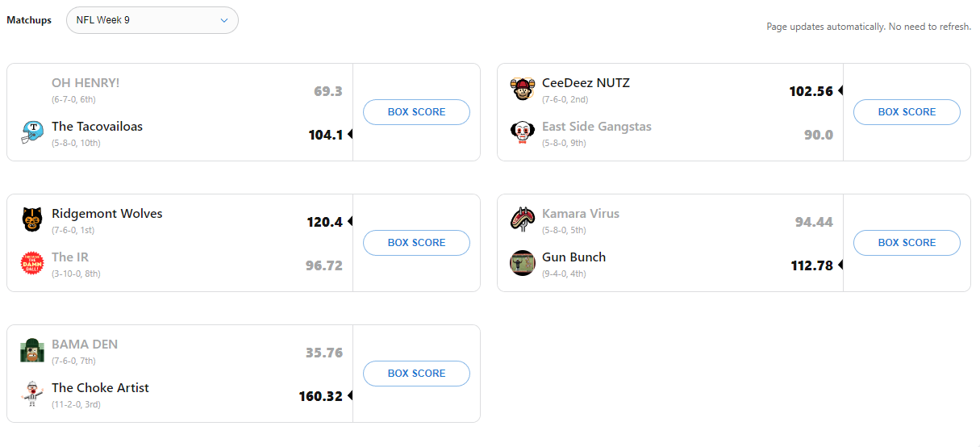Image resolution: width=980 pixels, height=447 pixels.
Task: Click East Side Gangstas clown logo
Action: click(x=523, y=132)
